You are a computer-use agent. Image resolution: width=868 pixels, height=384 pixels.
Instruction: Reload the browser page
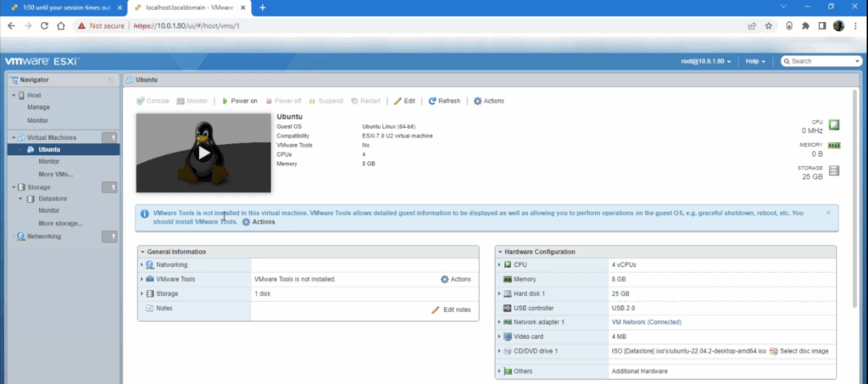[x=44, y=26]
